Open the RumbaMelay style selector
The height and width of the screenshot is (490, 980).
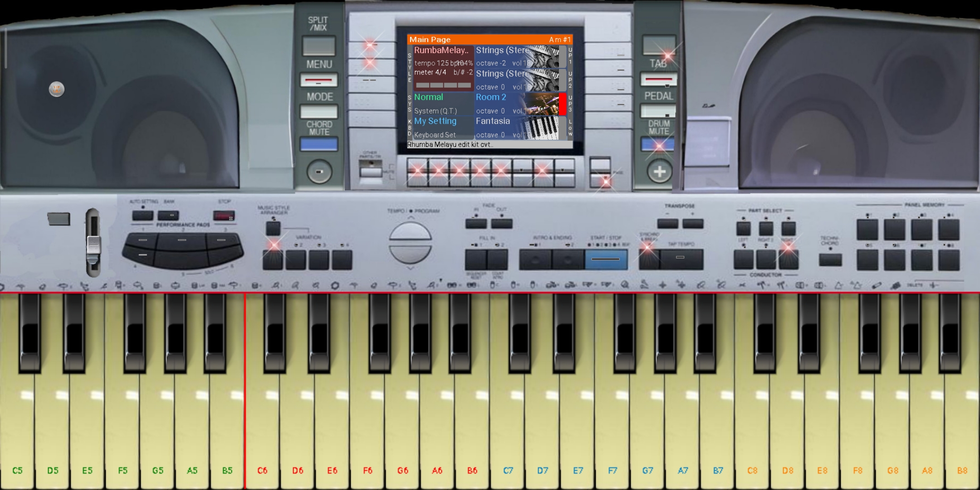pyautogui.click(x=441, y=50)
